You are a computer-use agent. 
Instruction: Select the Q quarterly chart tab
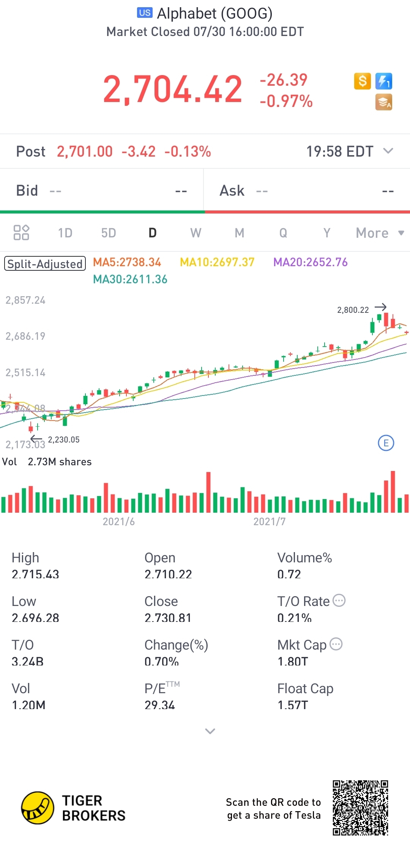[x=283, y=233]
